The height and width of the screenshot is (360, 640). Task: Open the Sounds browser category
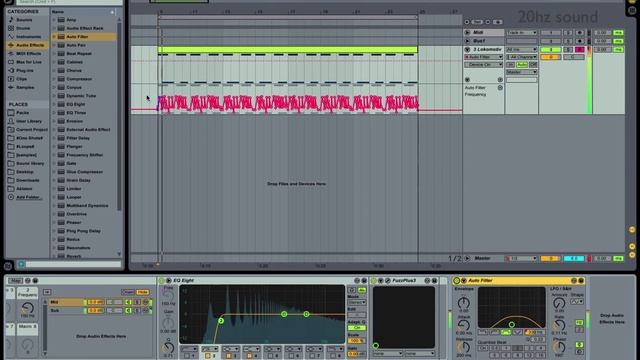pos(24,20)
